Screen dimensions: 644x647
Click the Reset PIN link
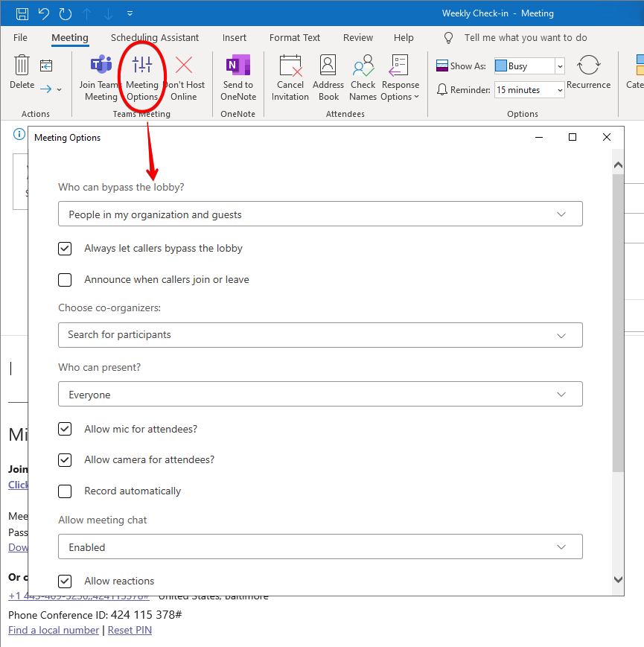(130, 631)
